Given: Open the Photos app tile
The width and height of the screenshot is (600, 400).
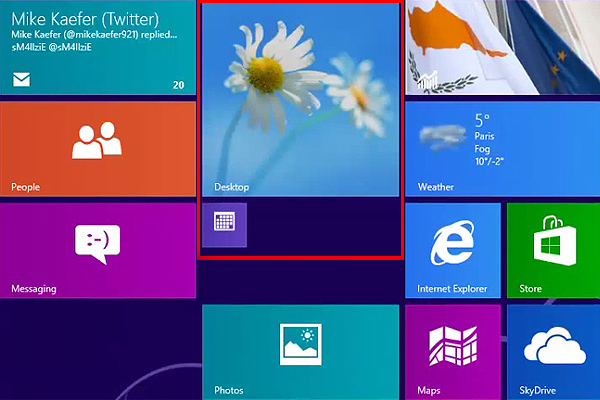Looking at the screenshot, I should 300,350.
